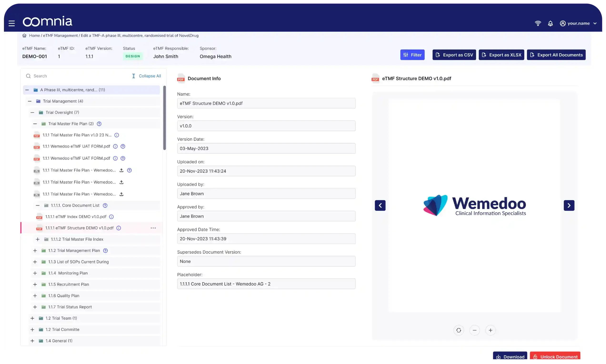This screenshot has height=364, width=606.
Task: Open 1.1.1 Trial Master File Plan v1.0 PDF
Action: [77, 135]
